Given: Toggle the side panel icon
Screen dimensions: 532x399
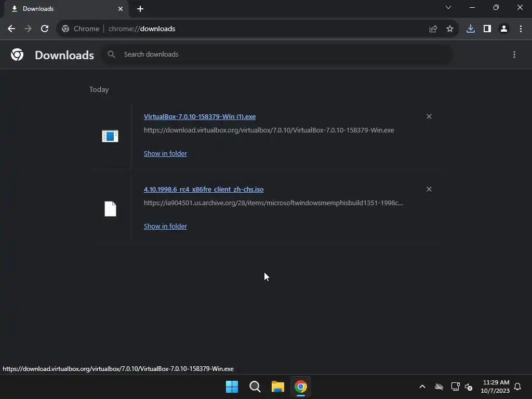Looking at the screenshot, I should pos(487,29).
